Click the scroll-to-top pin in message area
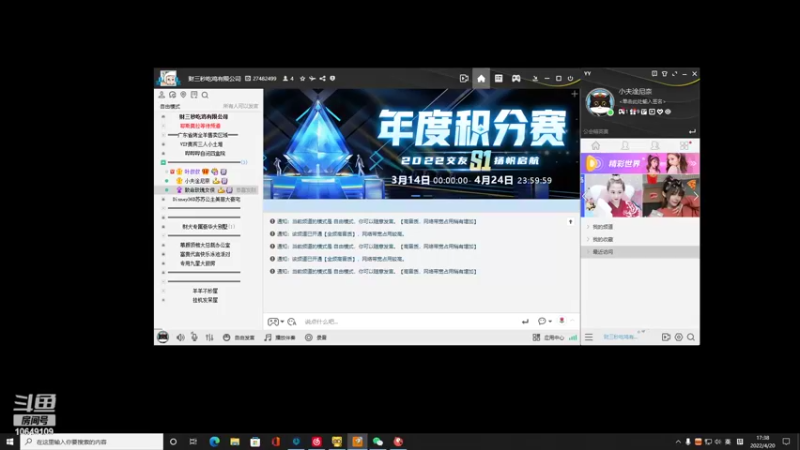Viewport: 800px width, 450px height. pyautogui.click(x=570, y=222)
